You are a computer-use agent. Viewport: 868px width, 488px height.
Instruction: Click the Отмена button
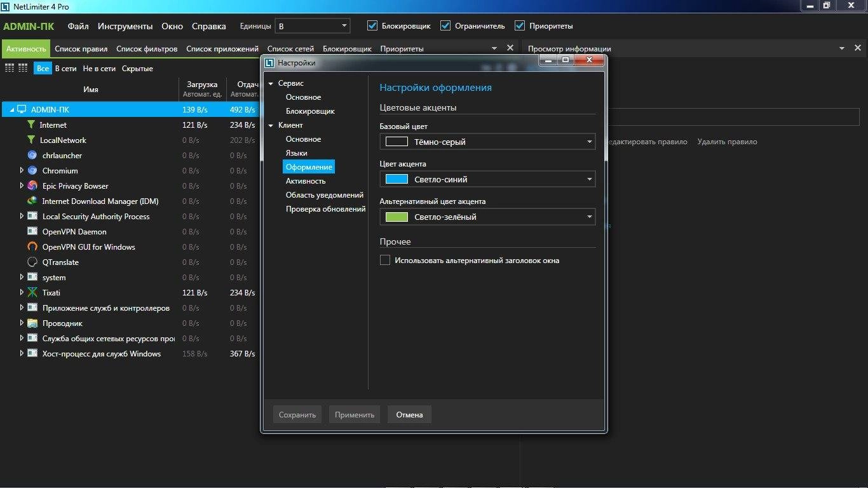[409, 415]
